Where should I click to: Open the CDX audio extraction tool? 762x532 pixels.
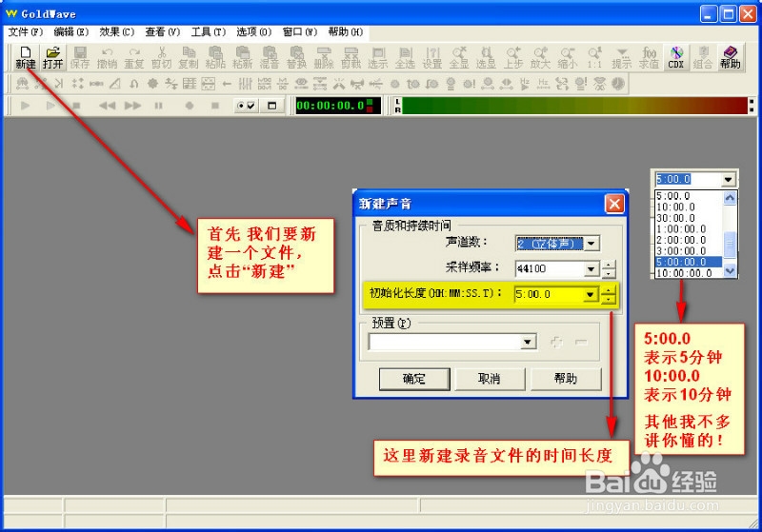[x=676, y=57]
